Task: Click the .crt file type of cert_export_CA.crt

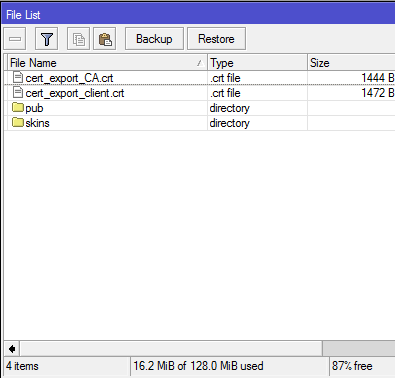Action: (225, 78)
